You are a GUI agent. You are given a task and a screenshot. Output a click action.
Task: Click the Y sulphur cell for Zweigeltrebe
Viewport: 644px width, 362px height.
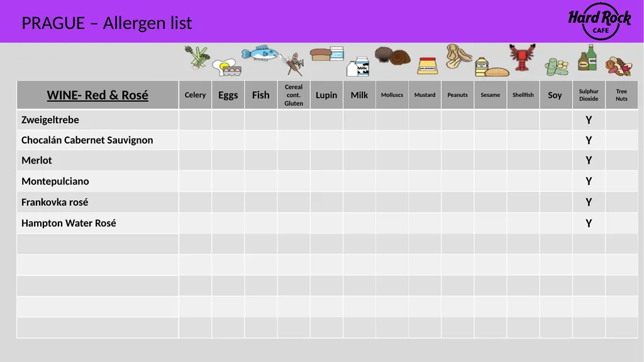(589, 120)
